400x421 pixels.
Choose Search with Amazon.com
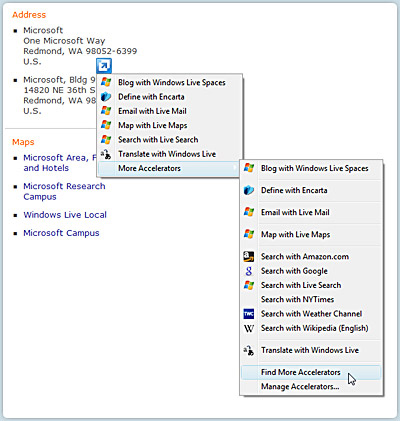coord(311,257)
